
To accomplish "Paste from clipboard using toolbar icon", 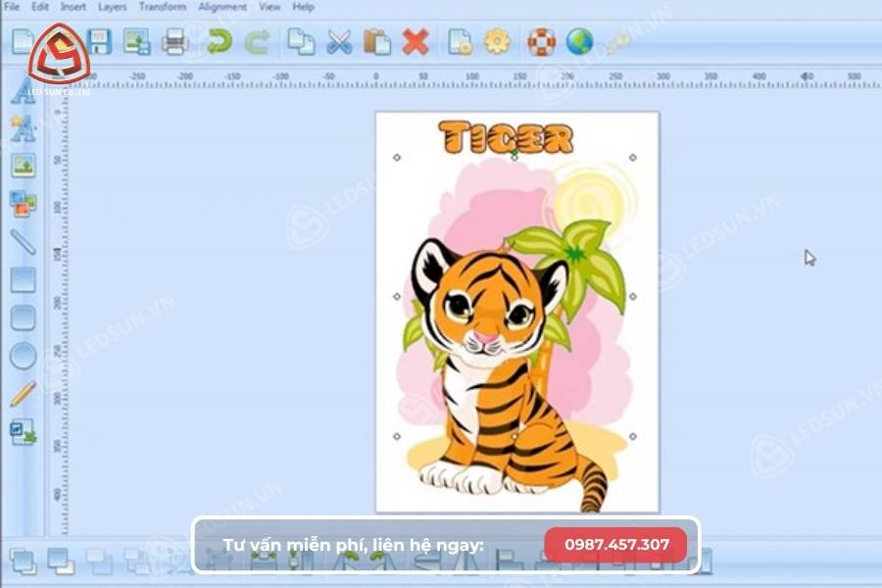I will (x=377, y=42).
